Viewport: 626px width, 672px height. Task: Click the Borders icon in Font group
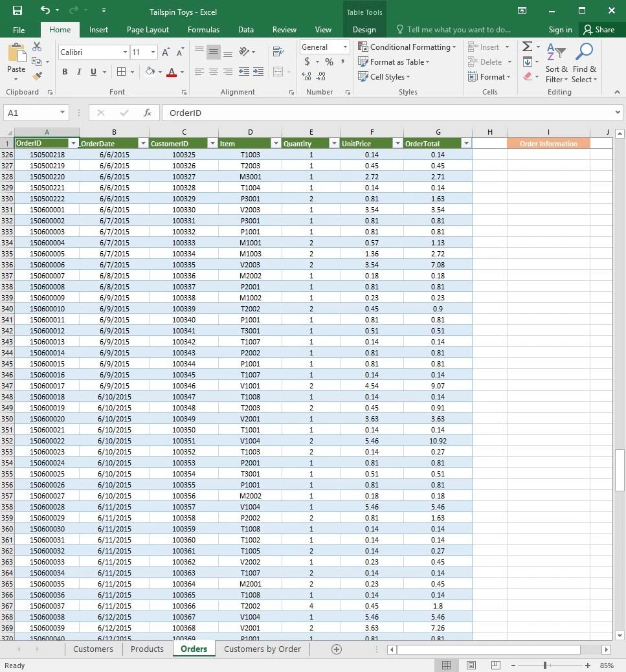coord(121,72)
